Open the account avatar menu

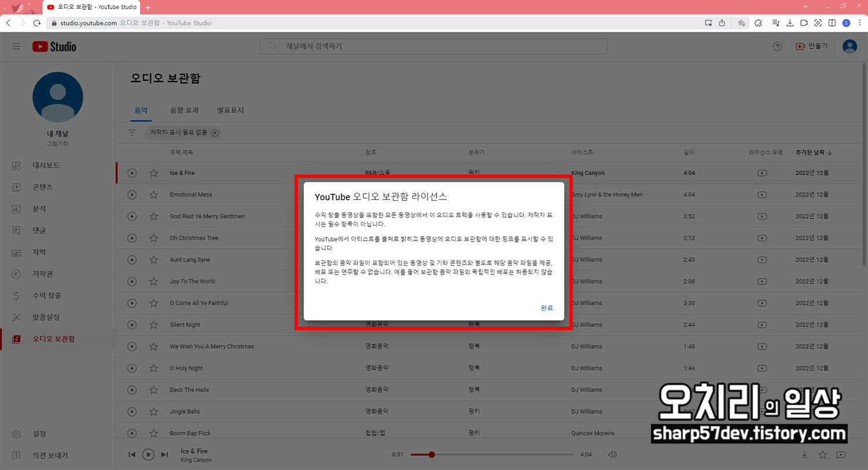[849, 46]
